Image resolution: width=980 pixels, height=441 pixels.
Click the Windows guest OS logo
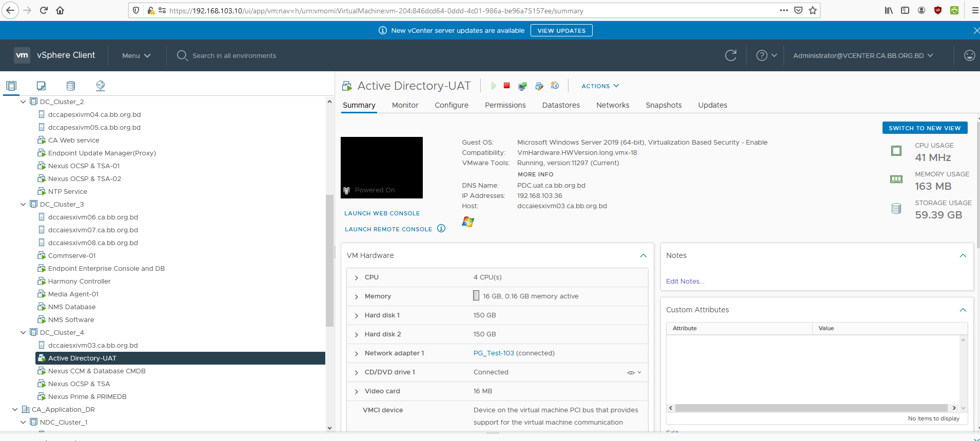(x=468, y=222)
